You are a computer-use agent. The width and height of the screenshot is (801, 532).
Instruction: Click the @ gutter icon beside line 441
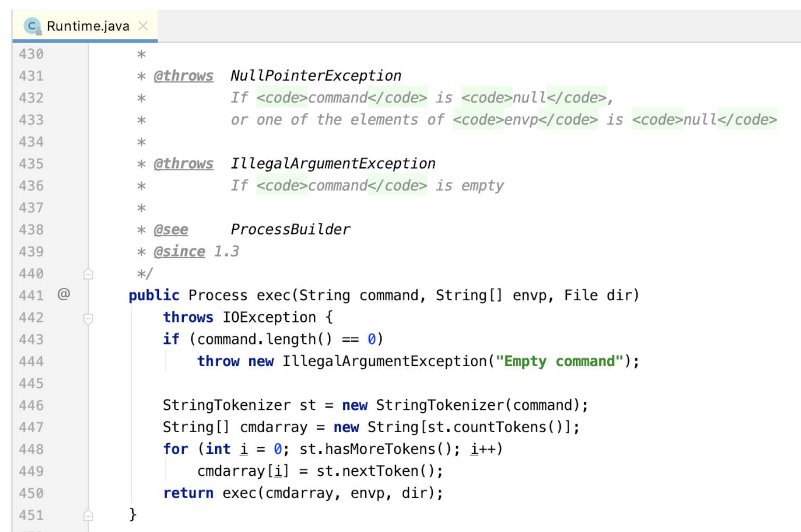coord(63,295)
